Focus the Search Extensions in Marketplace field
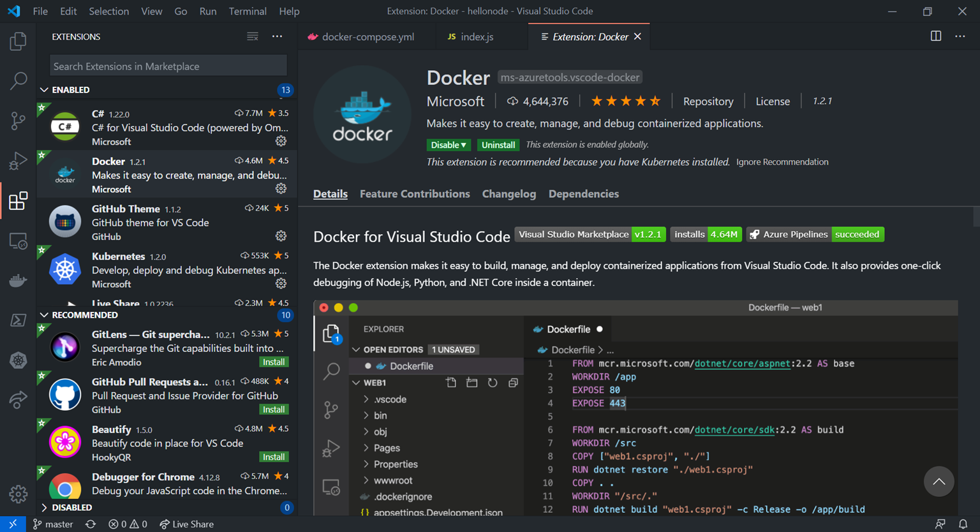This screenshot has width=980, height=532. click(168, 66)
